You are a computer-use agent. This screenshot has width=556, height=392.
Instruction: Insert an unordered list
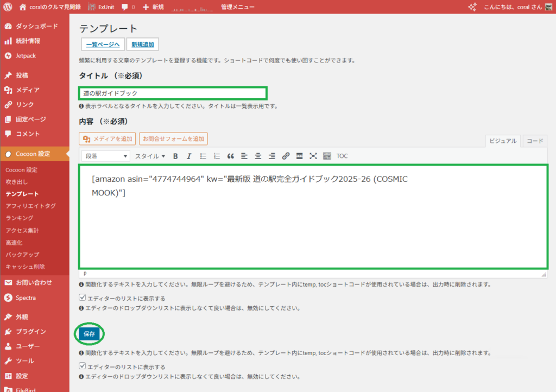(x=202, y=156)
